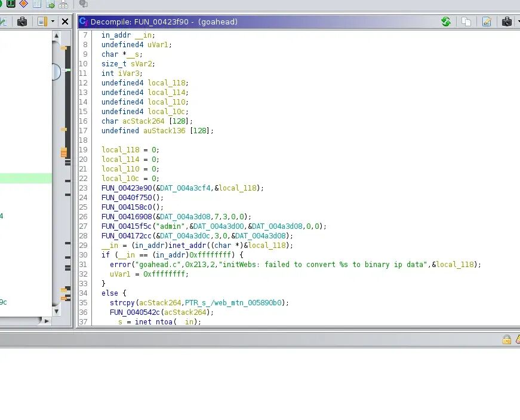Click the Listing horizontal scrollbar right arrow
Viewport: 520px width, 420px height.
[47, 321]
